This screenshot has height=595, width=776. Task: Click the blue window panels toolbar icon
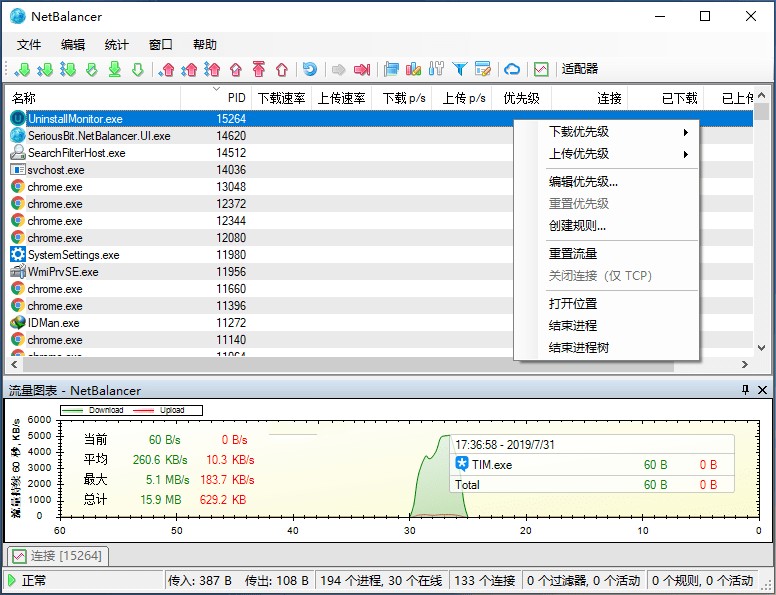point(391,69)
